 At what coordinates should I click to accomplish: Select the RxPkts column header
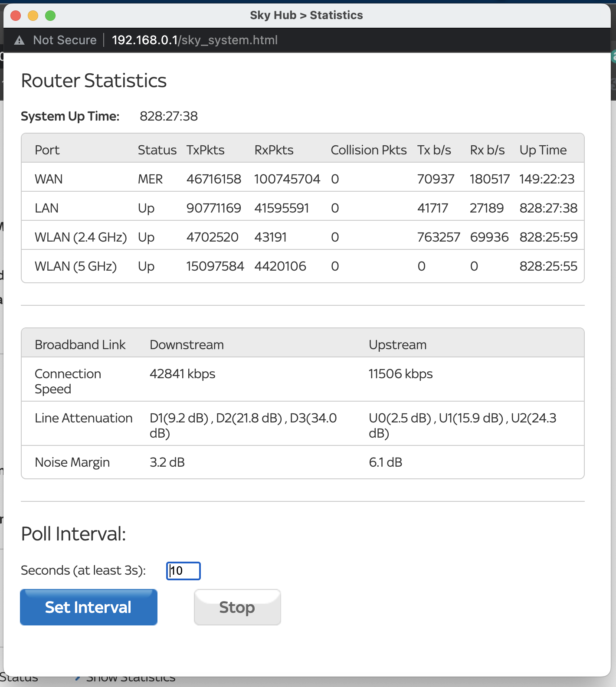coord(274,150)
